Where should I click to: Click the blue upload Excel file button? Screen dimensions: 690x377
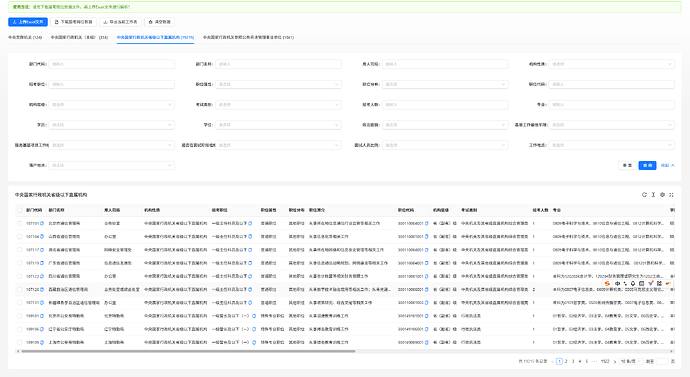(28, 22)
